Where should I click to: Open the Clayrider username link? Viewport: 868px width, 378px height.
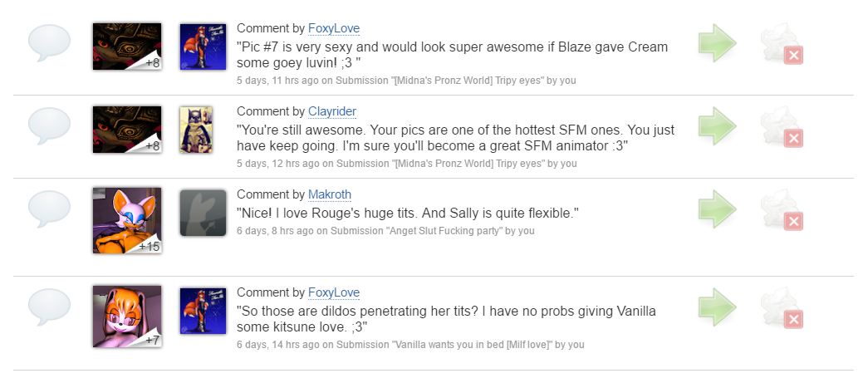tap(332, 111)
